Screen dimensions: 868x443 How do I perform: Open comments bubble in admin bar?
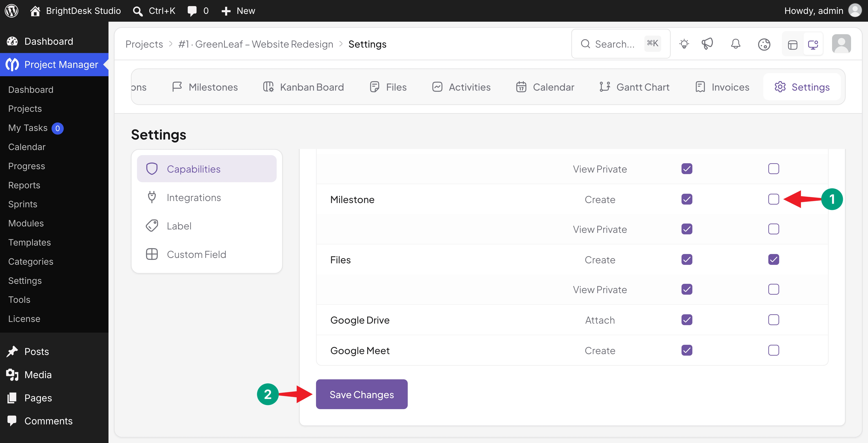192,11
